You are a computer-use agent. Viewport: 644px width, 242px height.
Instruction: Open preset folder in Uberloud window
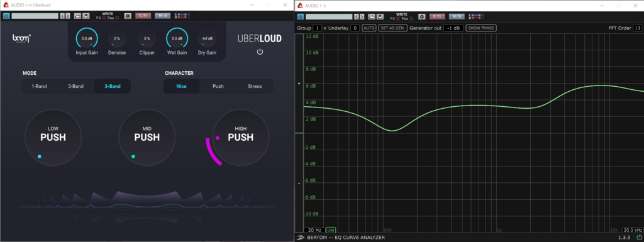pyautogui.click(x=77, y=16)
